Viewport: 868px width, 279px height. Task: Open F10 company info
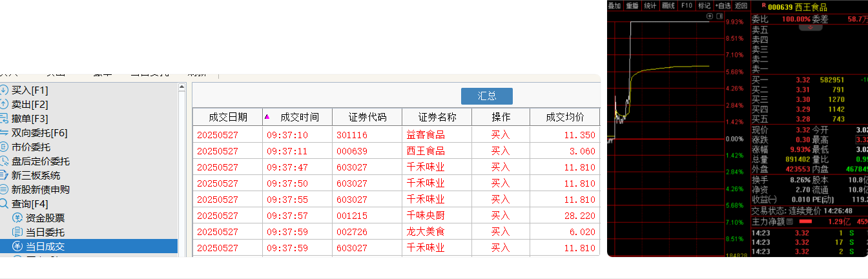click(687, 5)
